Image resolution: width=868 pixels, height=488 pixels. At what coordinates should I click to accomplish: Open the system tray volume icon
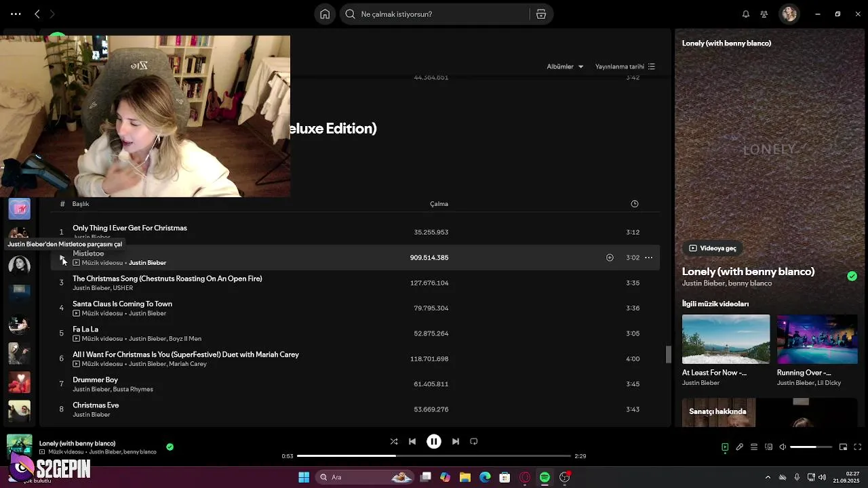pos(822,477)
